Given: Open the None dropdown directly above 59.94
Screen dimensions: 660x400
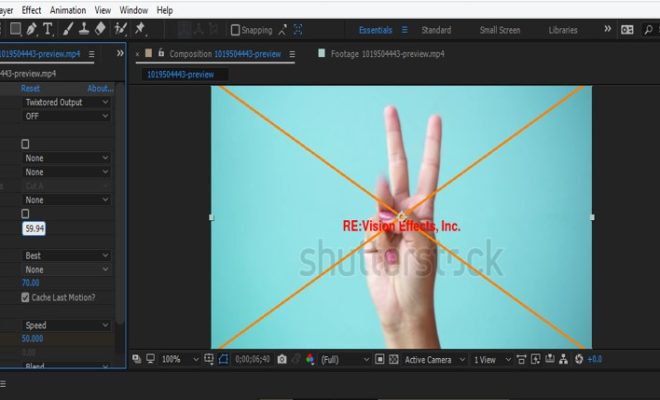Looking at the screenshot, I should (67, 200).
